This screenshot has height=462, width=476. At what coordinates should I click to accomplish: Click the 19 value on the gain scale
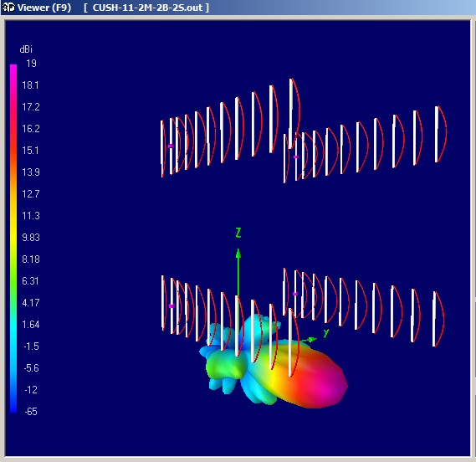(x=31, y=63)
